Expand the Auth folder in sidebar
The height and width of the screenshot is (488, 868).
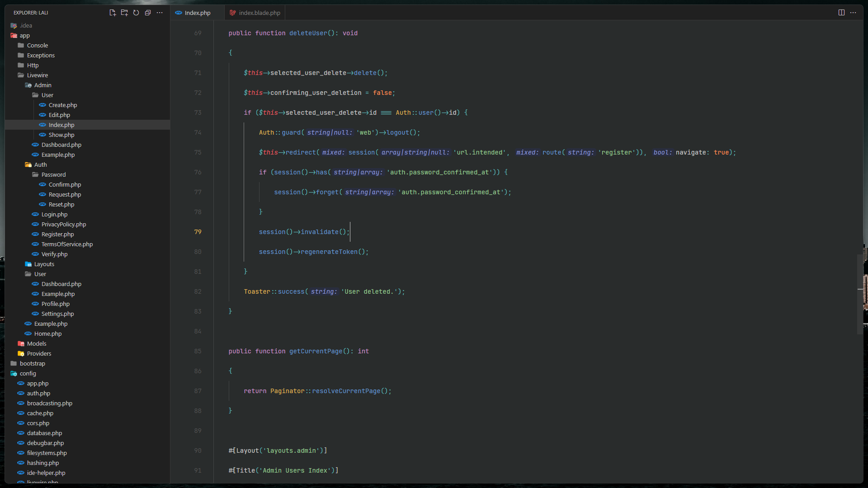coord(41,164)
